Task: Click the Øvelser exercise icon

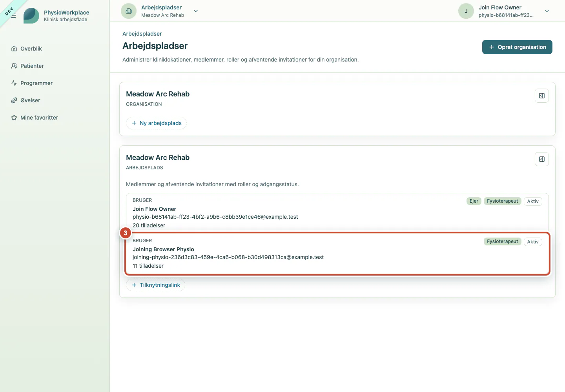Action: coord(14,100)
